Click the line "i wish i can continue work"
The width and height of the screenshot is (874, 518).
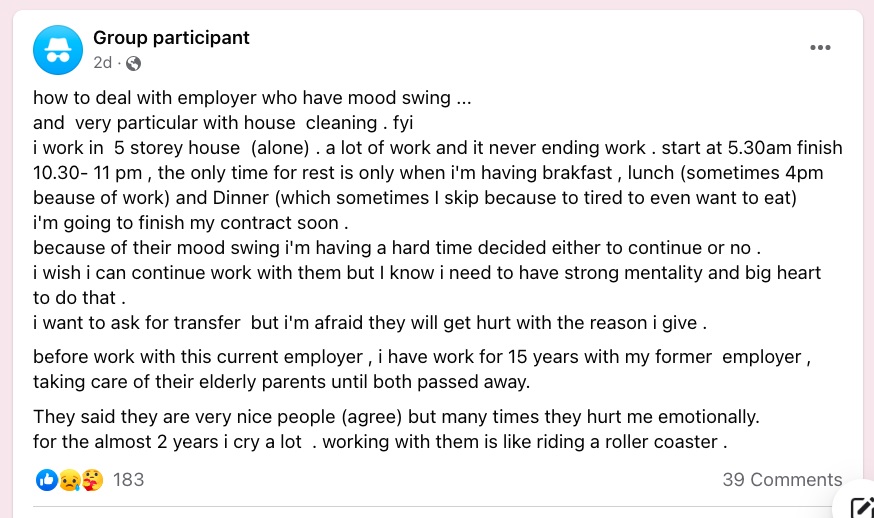point(427,273)
